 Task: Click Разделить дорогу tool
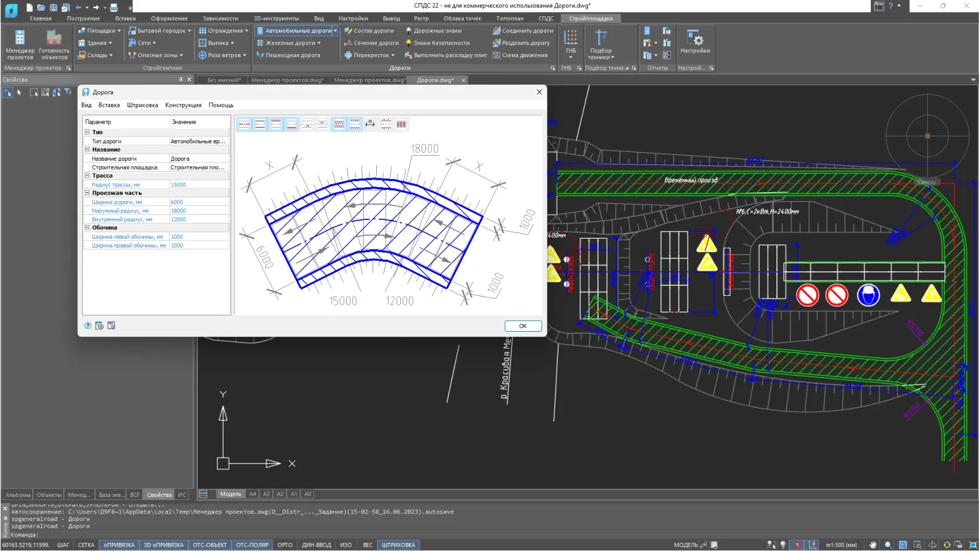click(x=521, y=43)
